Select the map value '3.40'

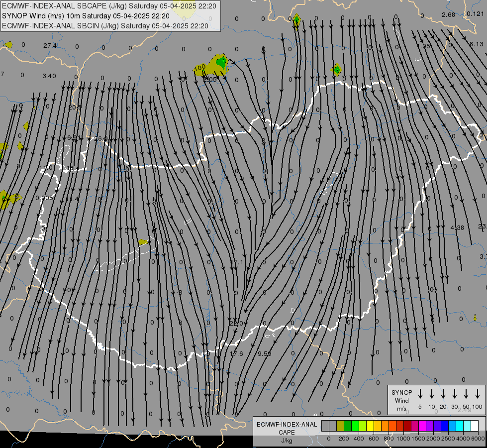point(49,76)
